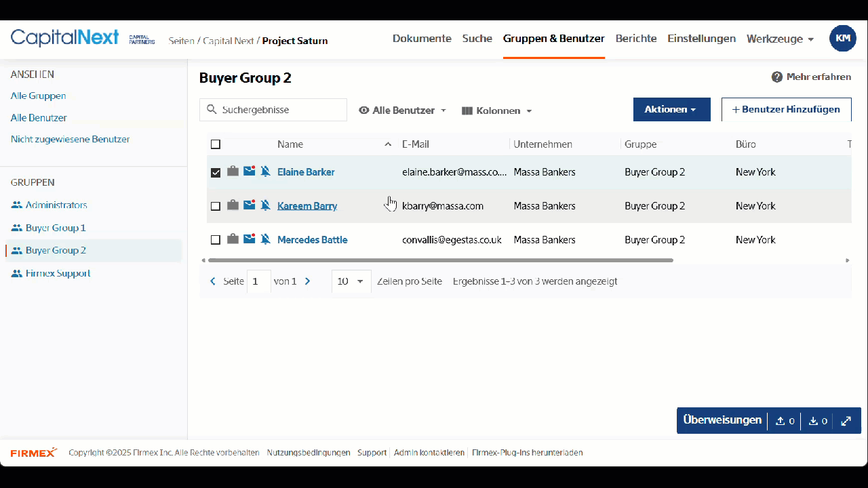Check the Mercedes Battle row checkbox
Screen dimensions: 868x488
click(216, 240)
